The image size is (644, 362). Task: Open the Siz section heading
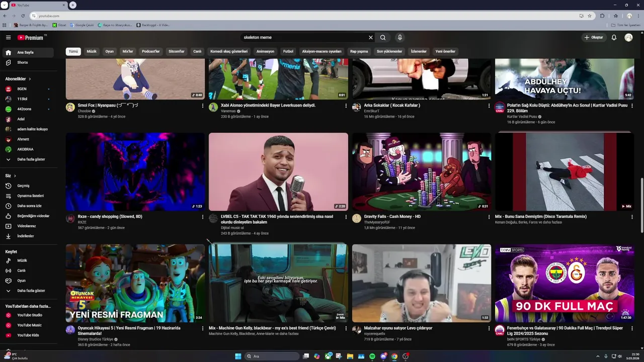click(x=11, y=175)
